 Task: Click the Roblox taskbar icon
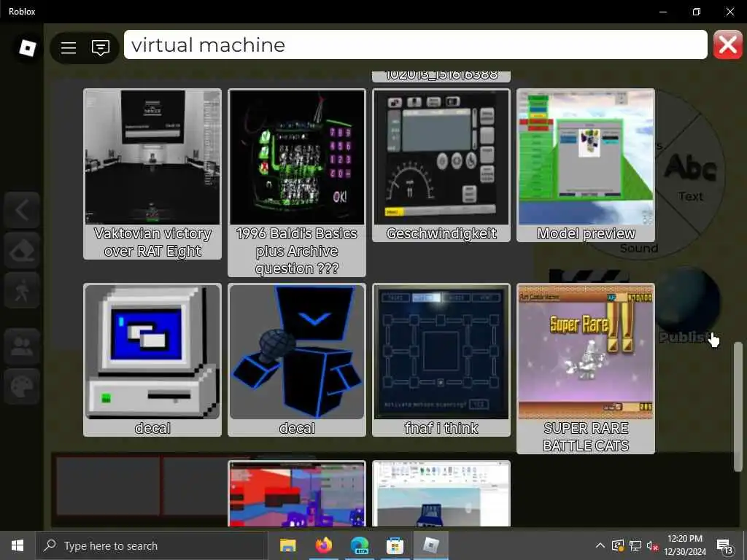point(430,545)
